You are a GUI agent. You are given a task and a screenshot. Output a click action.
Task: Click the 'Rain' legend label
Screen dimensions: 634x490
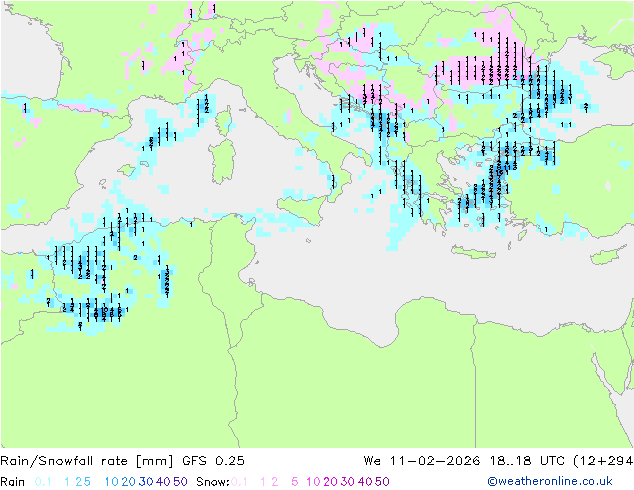pyautogui.click(x=13, y=482)
